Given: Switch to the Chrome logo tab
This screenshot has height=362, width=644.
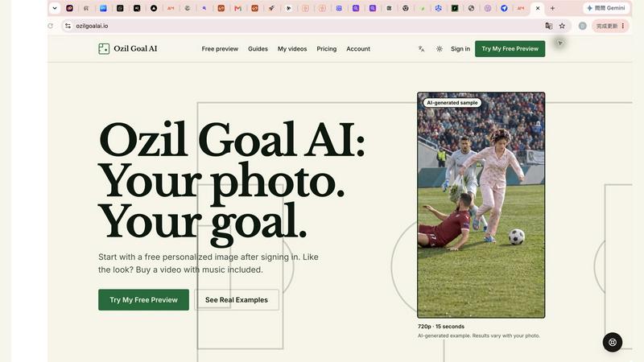Looking at the screenshot, I should pos(406,8).
